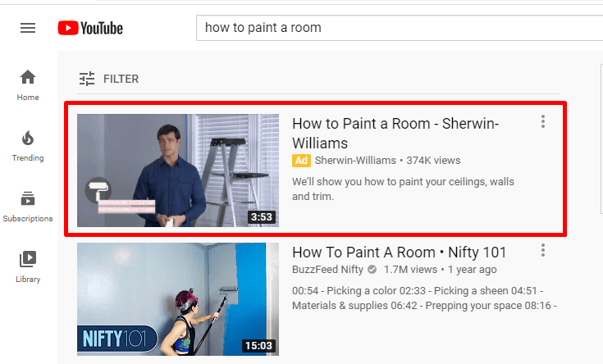Image resolution: width=603 pixels, height=364 pixels.
Task: Open more options for the Sherwin-Williams video
Action: coord(543,121)
